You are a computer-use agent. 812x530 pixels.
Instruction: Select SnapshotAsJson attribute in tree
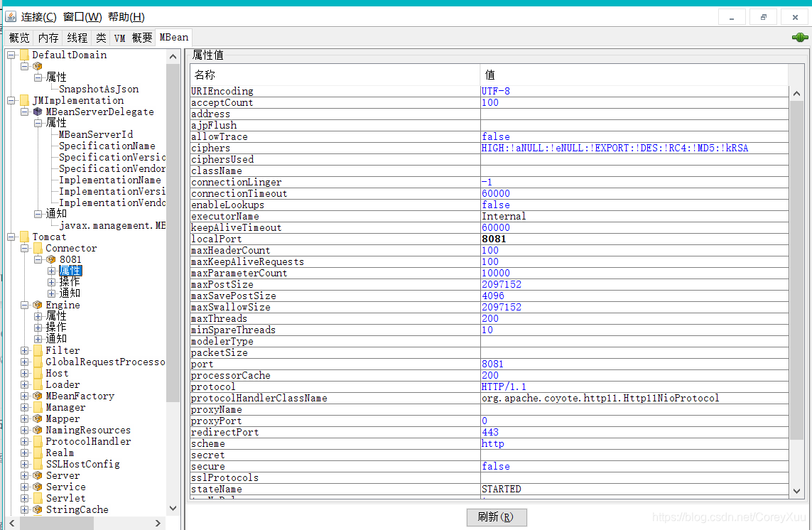pos(99,89)
